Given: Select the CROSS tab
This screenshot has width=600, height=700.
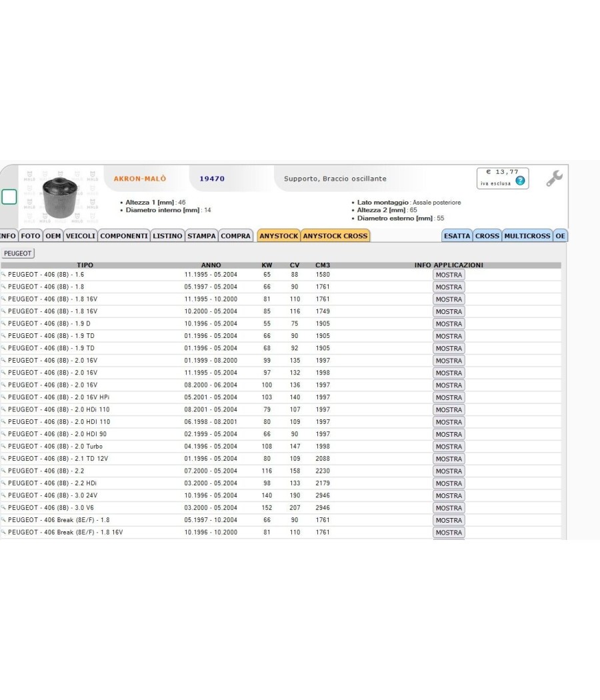Looking at the screenshot, I should 487,236.
